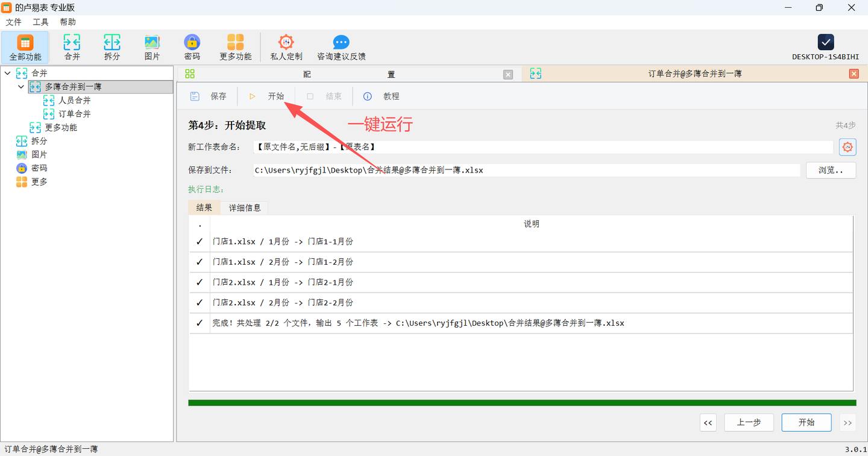Open 更多功能 in the toolbar
868x456 pixels.
tap(235, 48)
